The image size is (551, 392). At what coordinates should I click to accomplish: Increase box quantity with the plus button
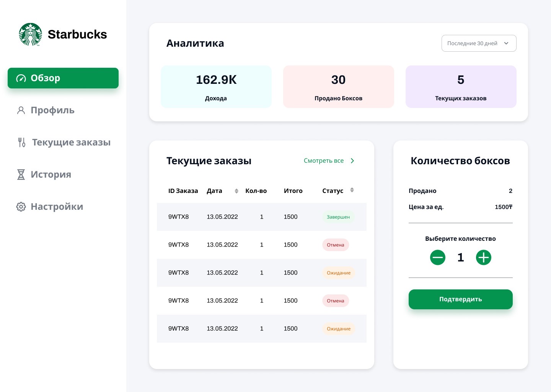[483, 257]
